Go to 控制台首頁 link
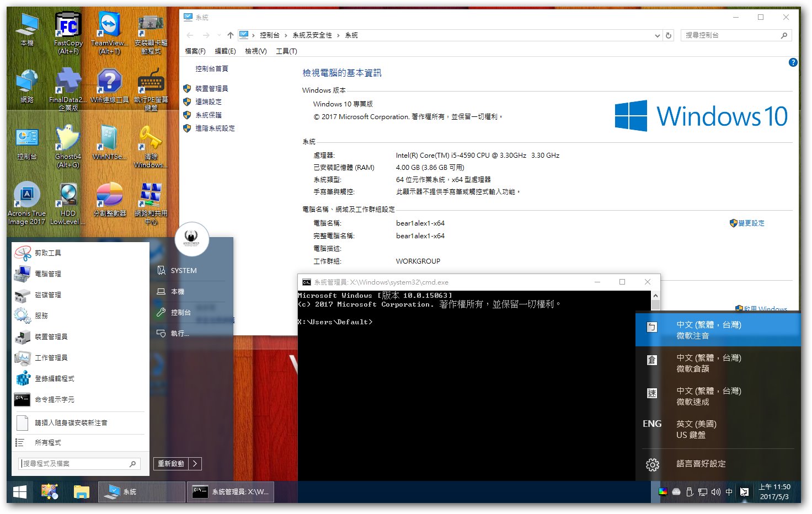The width and height of the screenshot is (812, 514). click(212, 69)
